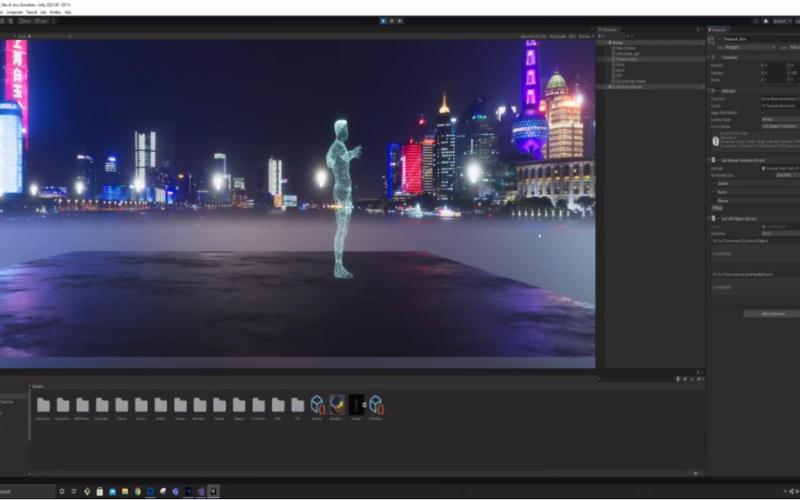
Task: Click the Pause button in Unity toolbar
Action: click(392, 20)
